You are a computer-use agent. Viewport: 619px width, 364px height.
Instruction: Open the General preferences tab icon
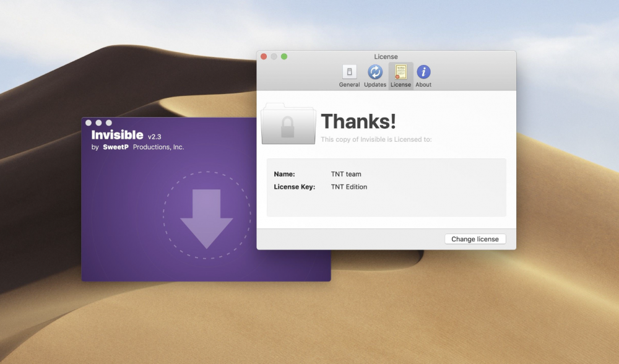pyautogui.click(x=349, y=72)
